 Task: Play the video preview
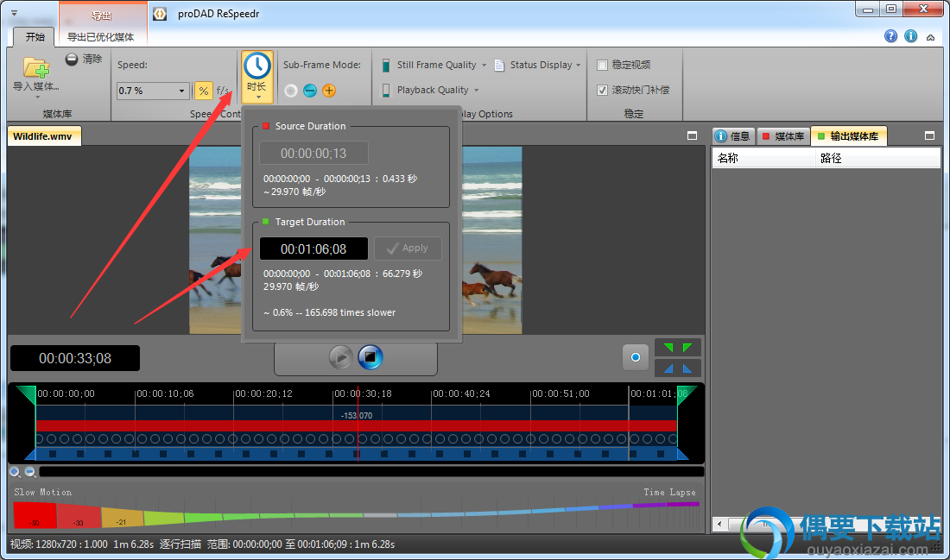(340, 357)
